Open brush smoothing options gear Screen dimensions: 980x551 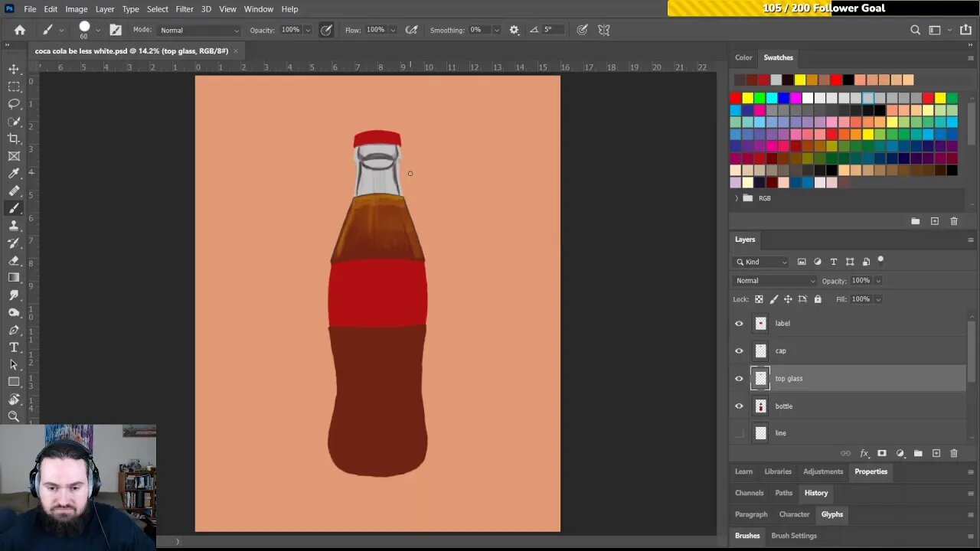pos(514,30)
